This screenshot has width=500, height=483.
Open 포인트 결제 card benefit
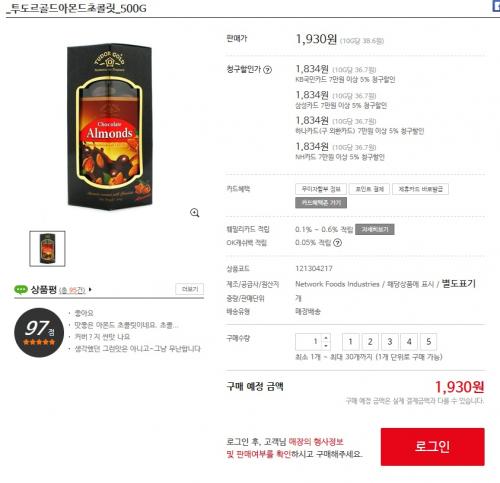tap(369, 189)
